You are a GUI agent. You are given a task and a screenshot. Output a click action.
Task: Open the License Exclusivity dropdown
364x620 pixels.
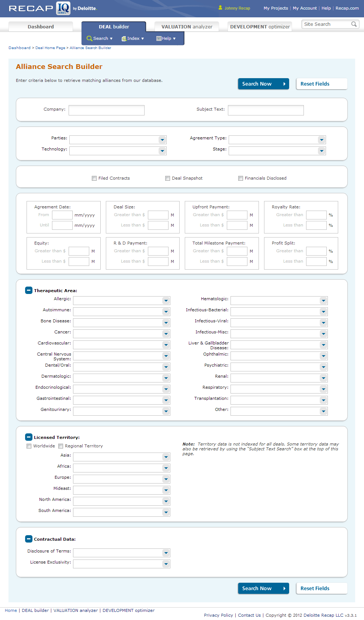tap(166, 564)
